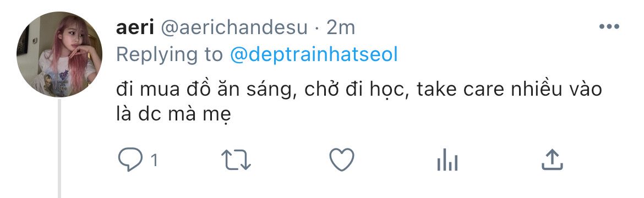Screen dimensions: 644x198
Task: Like the tweet with the heart icon
Action: coord(342,160)
